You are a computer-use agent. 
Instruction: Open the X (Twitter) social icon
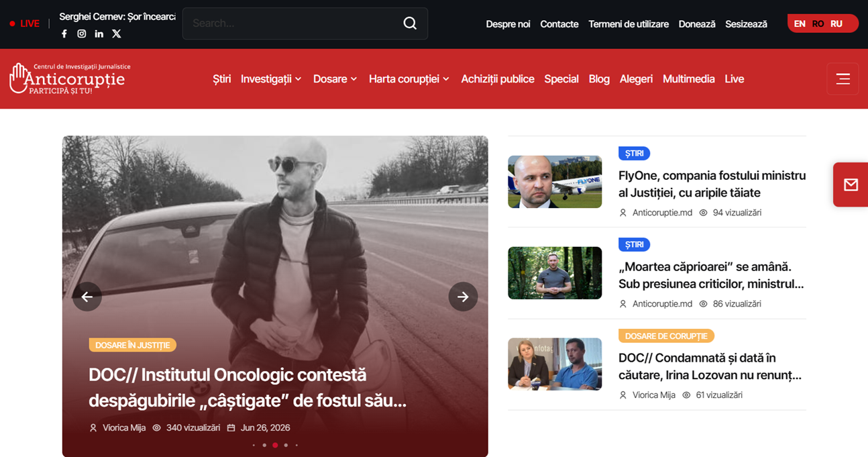click(117, 34)
